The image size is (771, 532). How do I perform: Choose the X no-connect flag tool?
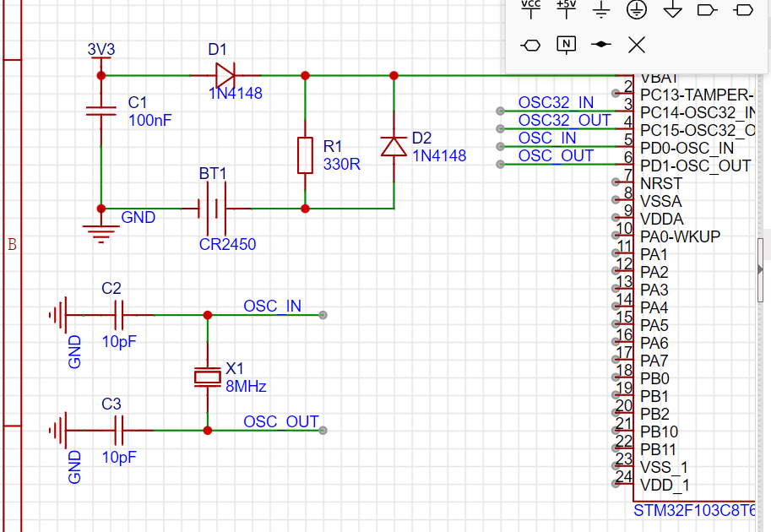tap(637, 45)
